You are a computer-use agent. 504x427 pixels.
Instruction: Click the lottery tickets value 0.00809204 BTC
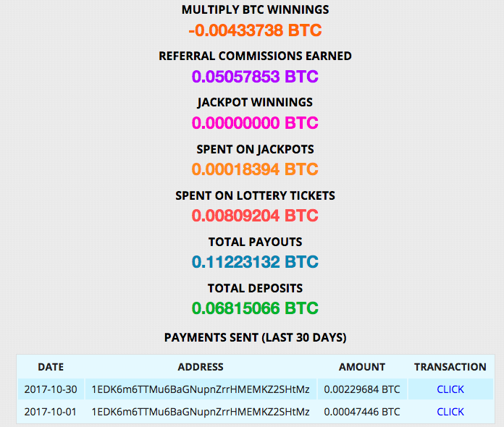(x=255, y=216)
